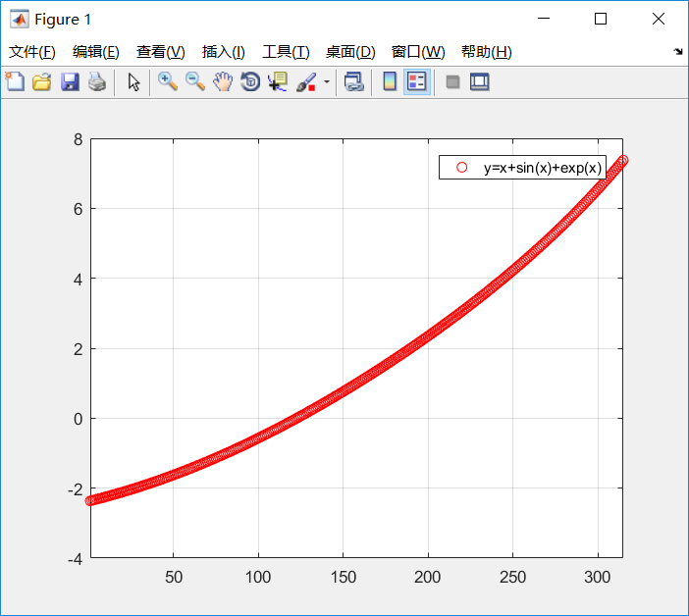Activate the Zoom In tool
The width and height of the screenshot is (689, 616).
[x=168, y=81]
